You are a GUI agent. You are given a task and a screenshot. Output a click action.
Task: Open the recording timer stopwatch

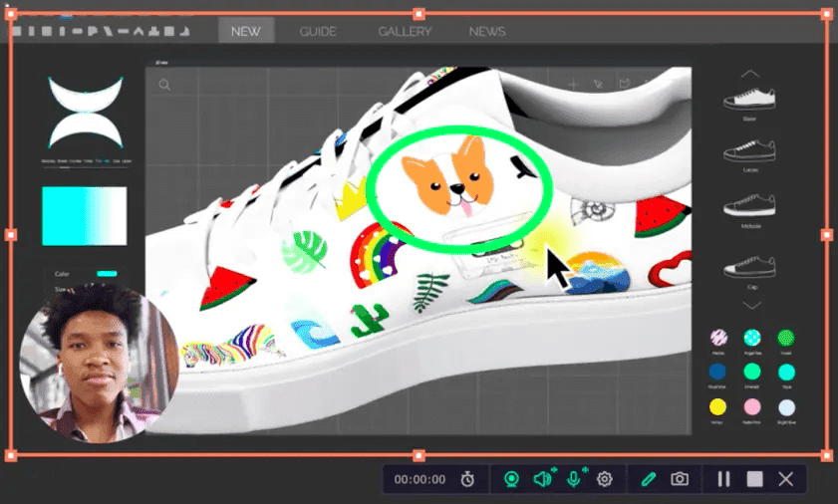pos(467,479)
